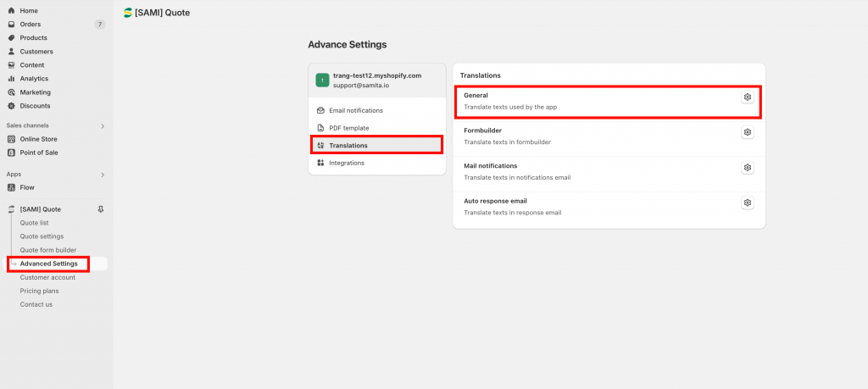Open the General translations gear icon
868x389 pixels.
748,97
